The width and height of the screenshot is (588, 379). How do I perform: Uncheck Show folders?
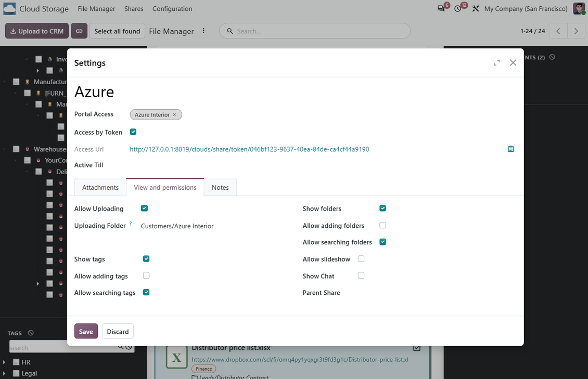point(382,208)
